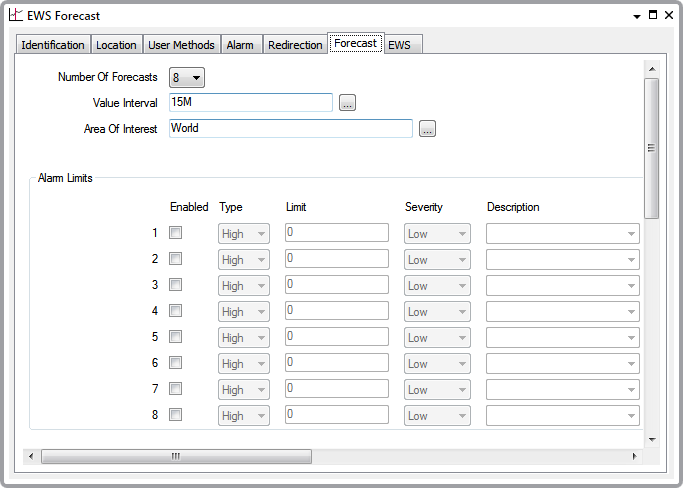Switch to the Identification tab
Image resolution: width=683 pixels, height=488 pixels.
[53, 45]
